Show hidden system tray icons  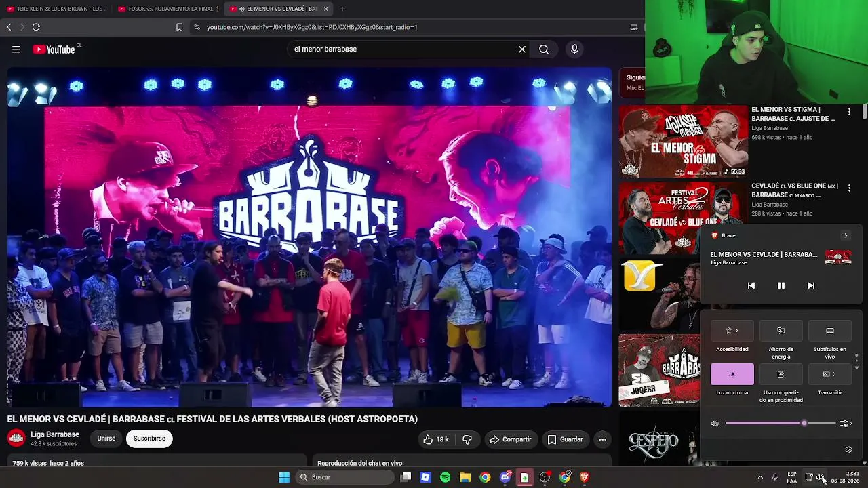coord(760,477)
